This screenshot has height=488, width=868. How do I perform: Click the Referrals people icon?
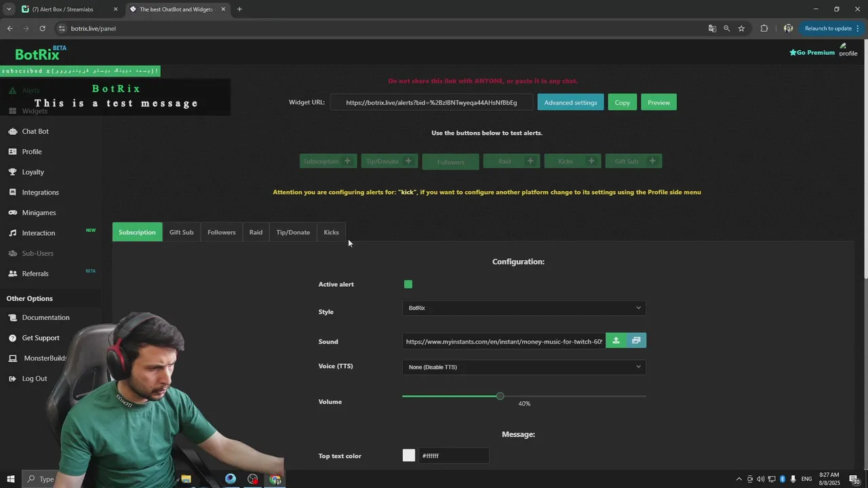point(12,274)
